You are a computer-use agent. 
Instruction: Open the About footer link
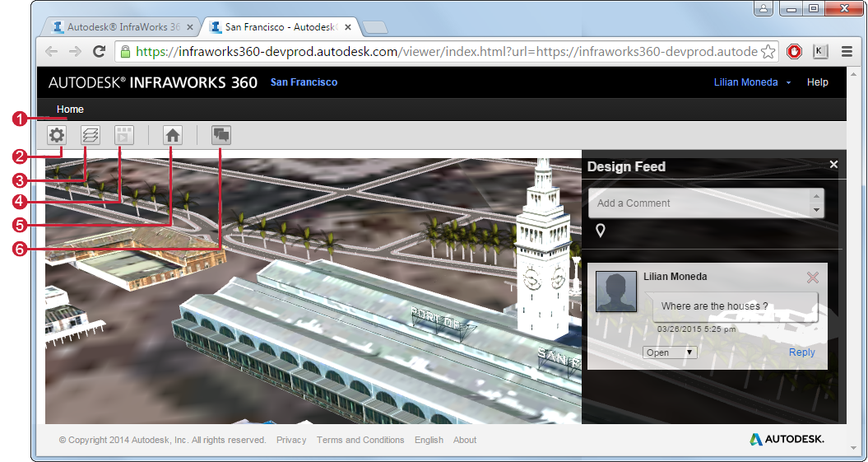[465, 440]
